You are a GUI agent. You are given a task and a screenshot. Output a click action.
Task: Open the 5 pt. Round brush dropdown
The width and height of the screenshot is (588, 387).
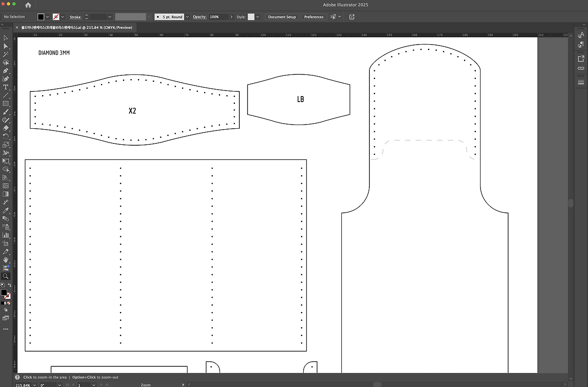coord(187,17)
